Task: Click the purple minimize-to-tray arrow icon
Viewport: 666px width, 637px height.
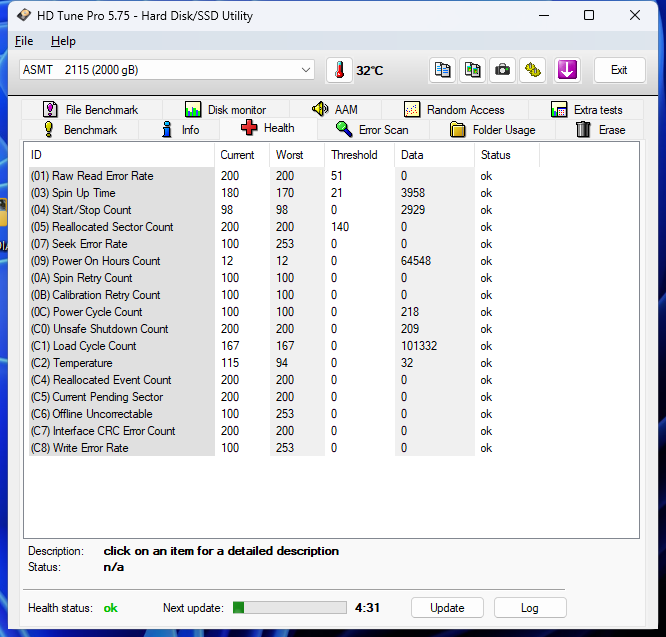Action: tap(567, 70)
